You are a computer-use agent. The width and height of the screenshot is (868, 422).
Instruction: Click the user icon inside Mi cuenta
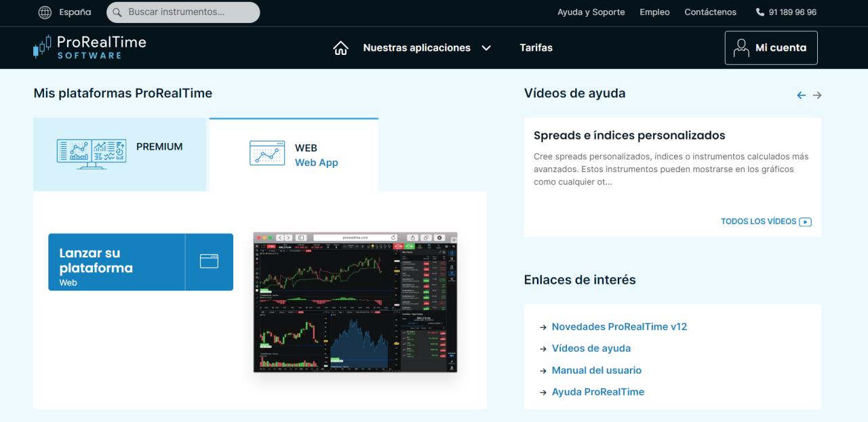point(741,47)
